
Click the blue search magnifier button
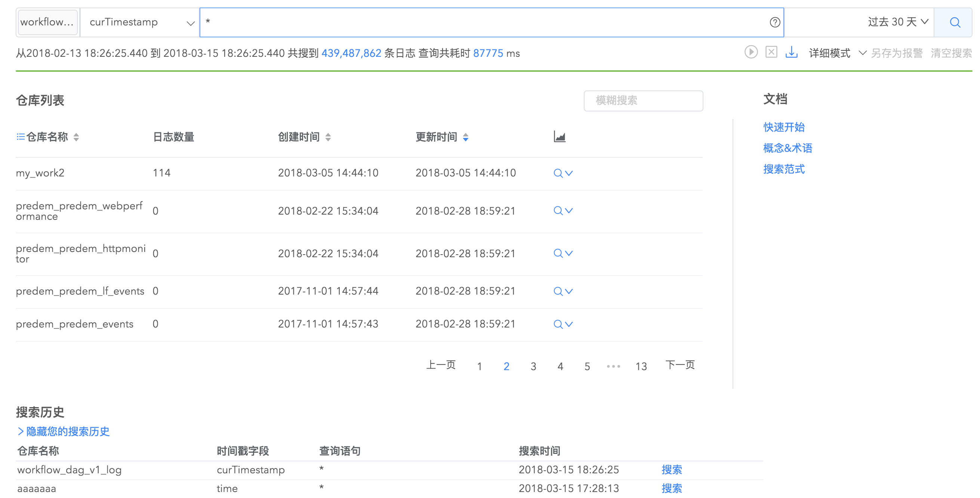tap(954, 22)
